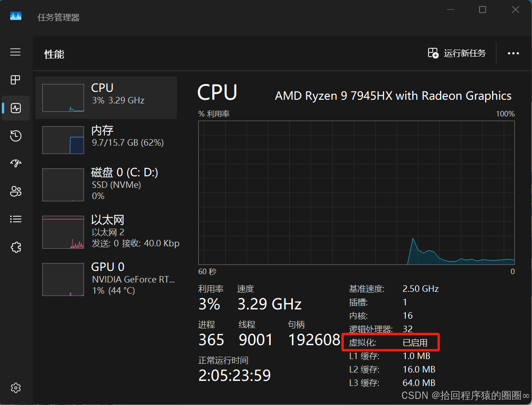532x405 pixels.
Task: Open the three-dot more options menu
Action: click(x=513, y=53)
